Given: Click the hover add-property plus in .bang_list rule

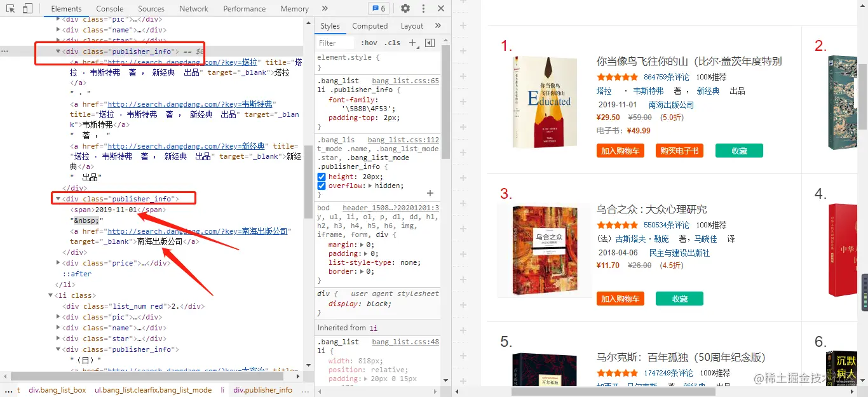Looking at the screenshot, I should [430, 193].
